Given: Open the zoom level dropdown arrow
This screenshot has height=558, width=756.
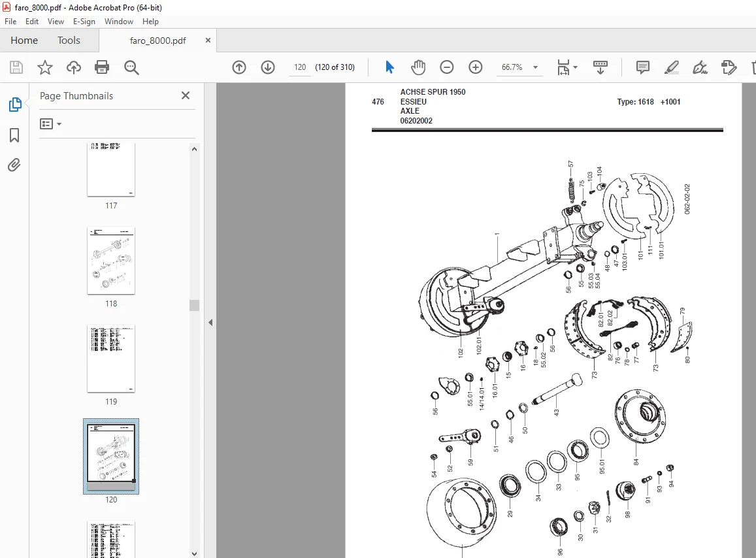Looking at the screenshot, I should click(535, 67).
